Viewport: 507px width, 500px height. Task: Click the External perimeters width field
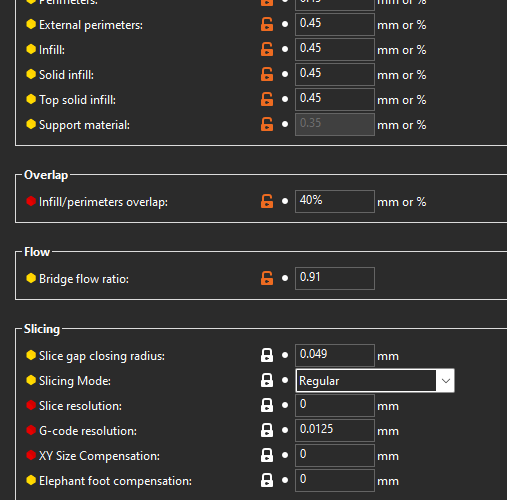coord(335,25)
